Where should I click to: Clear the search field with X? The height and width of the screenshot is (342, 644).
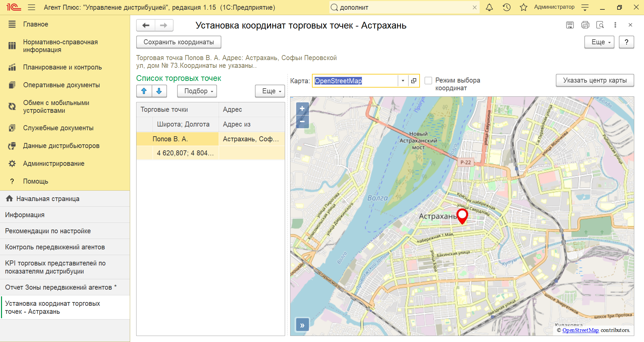475,7
